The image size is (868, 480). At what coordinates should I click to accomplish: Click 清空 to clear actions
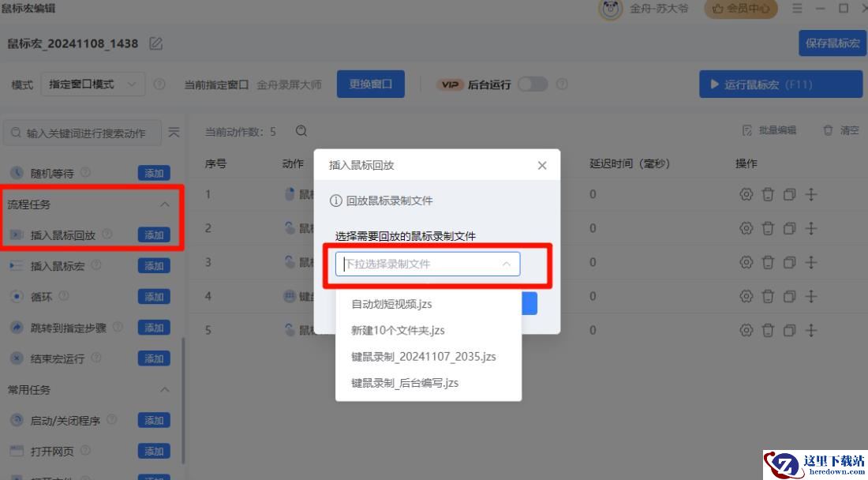pos(841,130)
